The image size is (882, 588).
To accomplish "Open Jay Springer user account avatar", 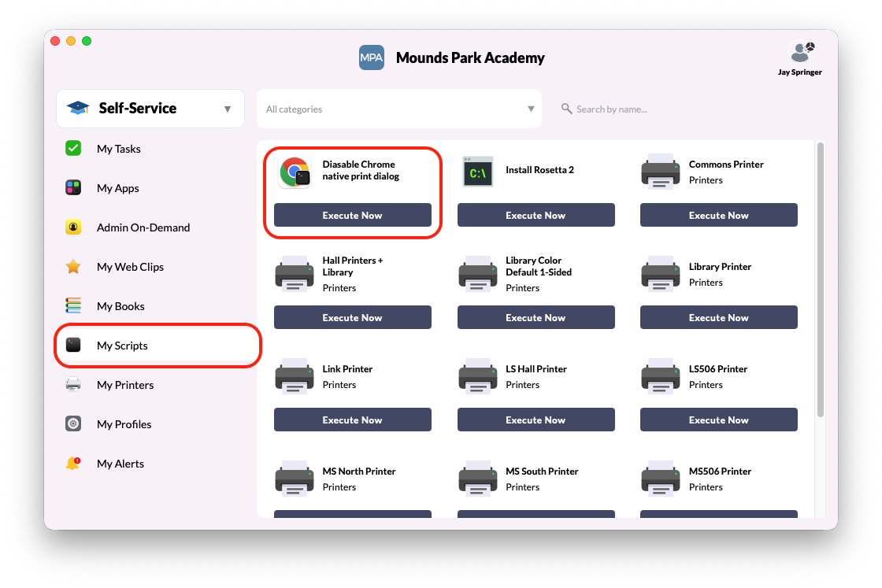I will [x=802, y=52].
